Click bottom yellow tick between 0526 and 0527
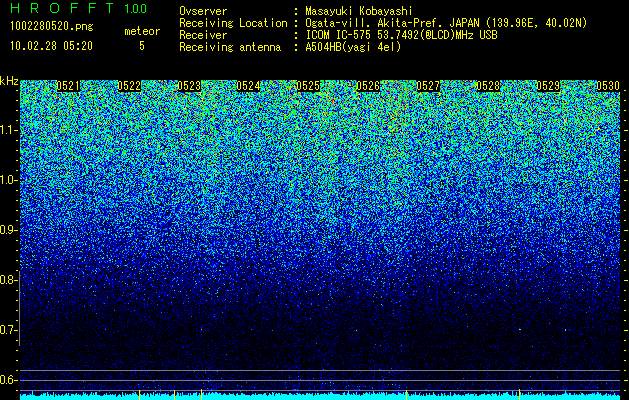Screen dimensions: 629x400 tap(406, 394)
